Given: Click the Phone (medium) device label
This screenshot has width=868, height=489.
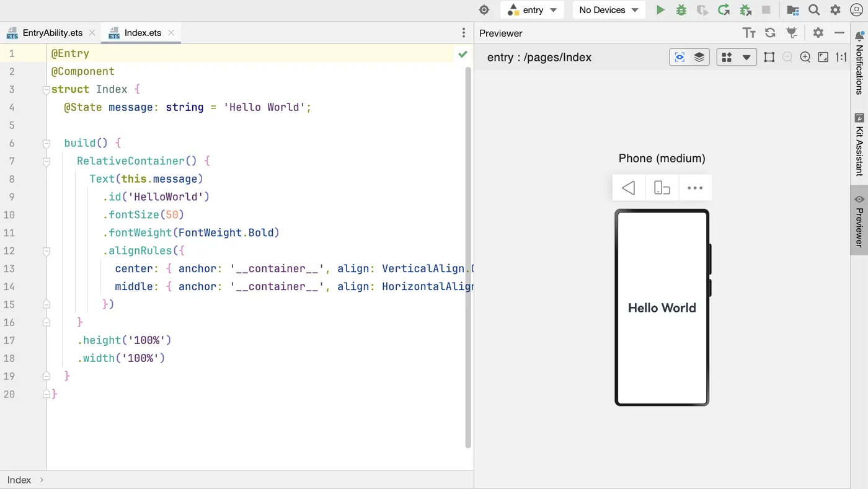Looking at the screenshot, I should pos(662,158).
